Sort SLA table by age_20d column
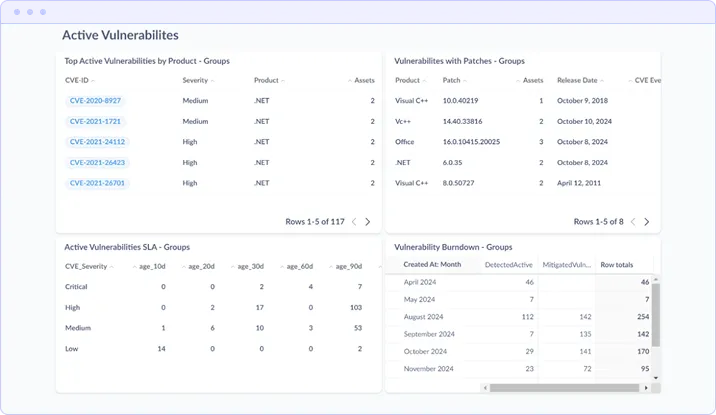 [198, 267]
